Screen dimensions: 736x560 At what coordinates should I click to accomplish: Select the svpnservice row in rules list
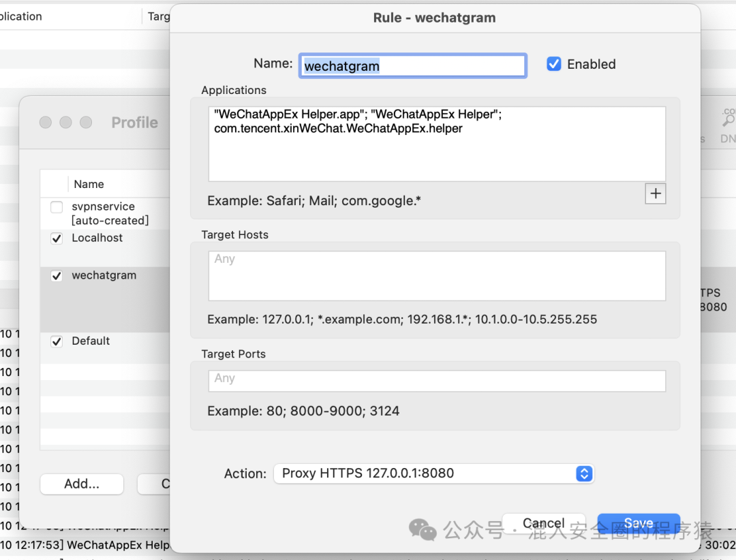pyautogui.click(x=105, y=213)
